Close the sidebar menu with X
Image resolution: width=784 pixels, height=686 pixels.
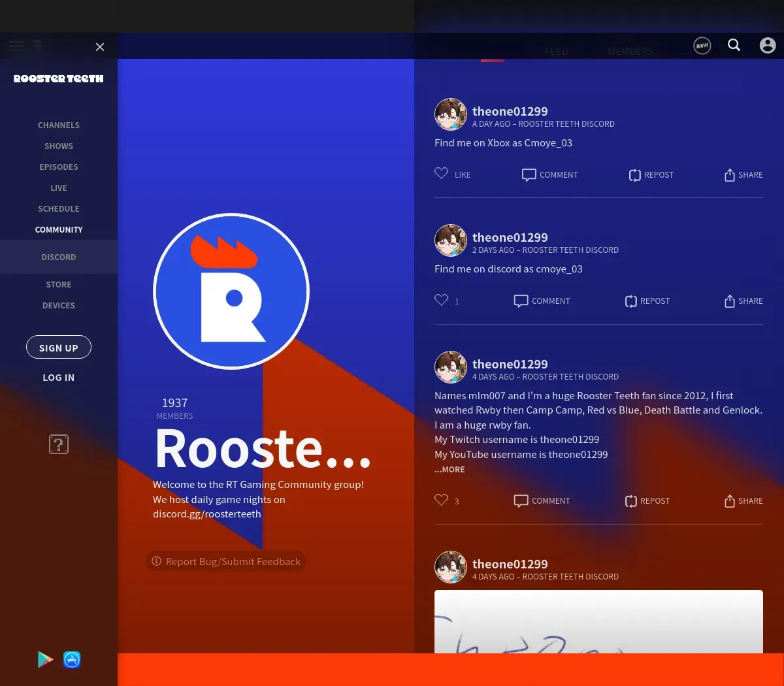coord(100,46)
